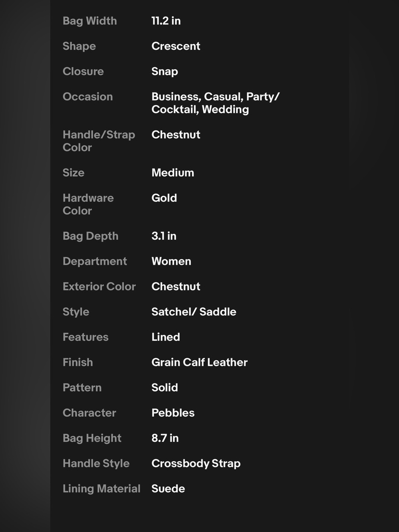Select the Grain Calf Leather finish
399x532 pixels.
coord(199,362)
